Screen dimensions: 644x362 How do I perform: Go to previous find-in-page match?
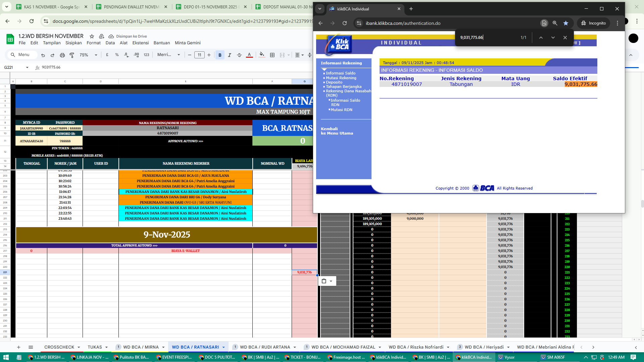(541, 38)
